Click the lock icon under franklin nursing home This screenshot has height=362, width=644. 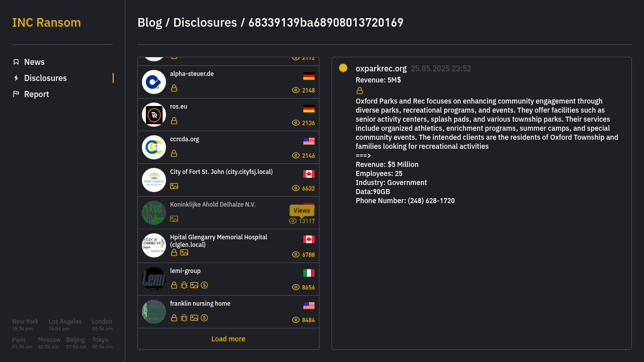click(174, 318)
